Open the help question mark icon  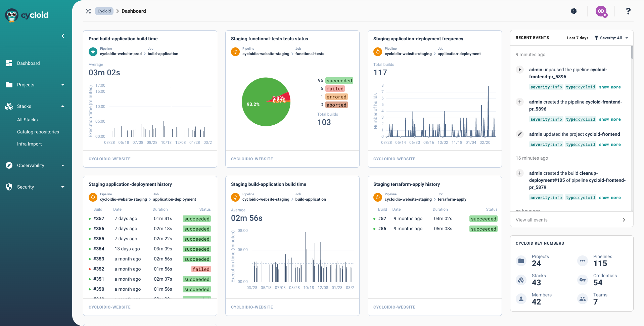628,11
